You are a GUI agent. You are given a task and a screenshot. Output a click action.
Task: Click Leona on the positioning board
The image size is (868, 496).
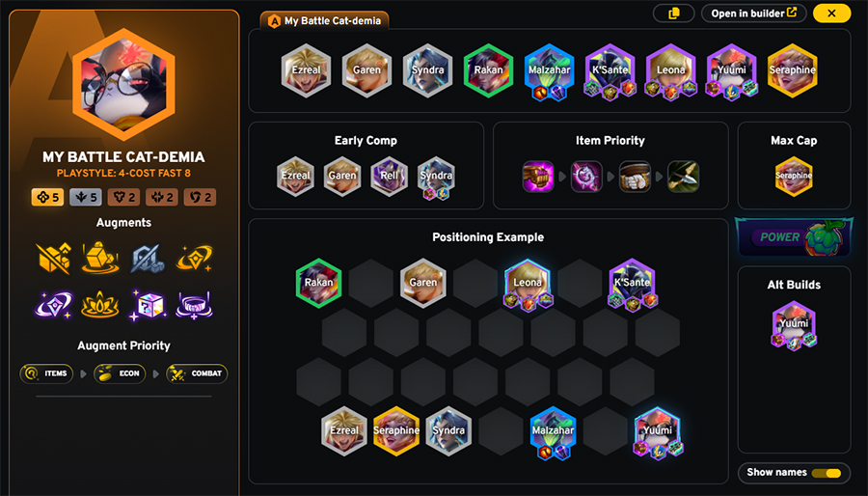click(528, 284)
